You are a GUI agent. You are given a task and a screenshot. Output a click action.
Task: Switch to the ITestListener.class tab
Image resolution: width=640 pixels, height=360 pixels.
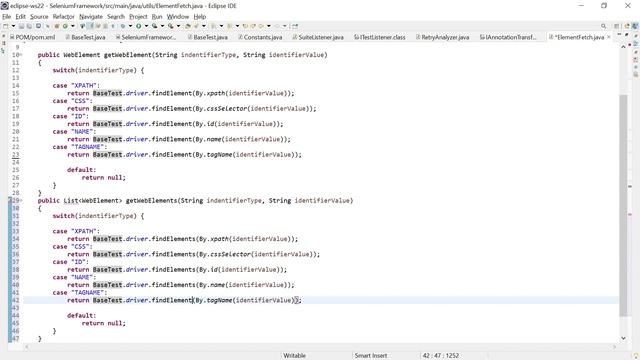(380, 37)
